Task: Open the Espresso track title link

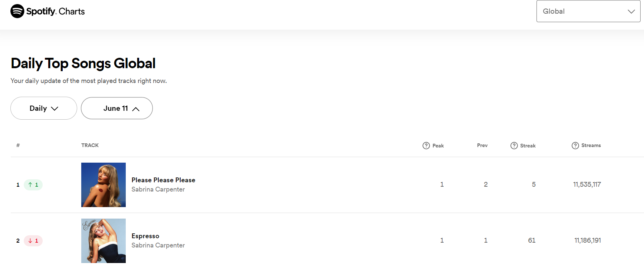Action: (145, 236)
